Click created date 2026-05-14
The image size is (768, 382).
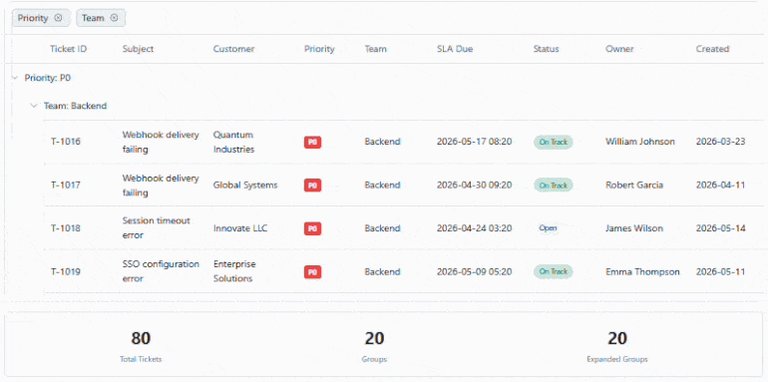720,228
